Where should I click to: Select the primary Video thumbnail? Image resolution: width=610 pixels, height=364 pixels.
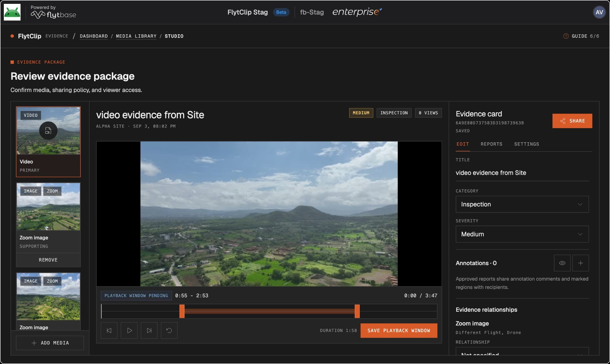click(48, 142)
